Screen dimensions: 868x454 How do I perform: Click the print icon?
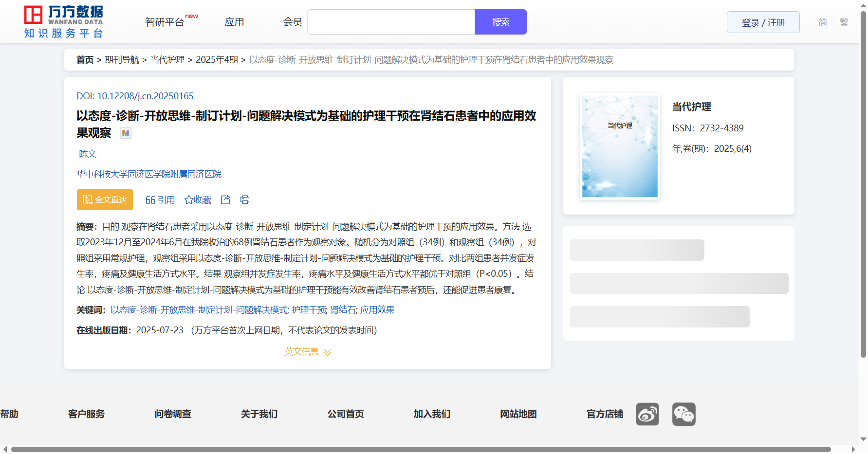(x=245, y=200)
